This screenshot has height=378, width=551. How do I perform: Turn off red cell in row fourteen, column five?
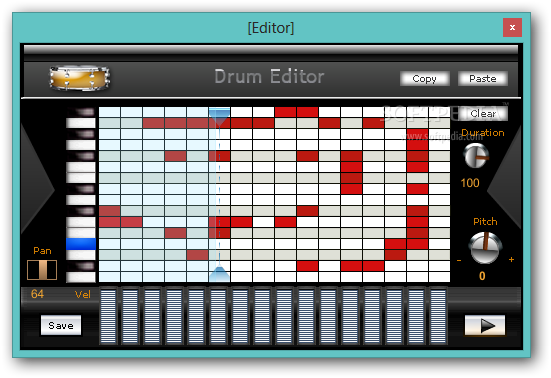(197, 255)
